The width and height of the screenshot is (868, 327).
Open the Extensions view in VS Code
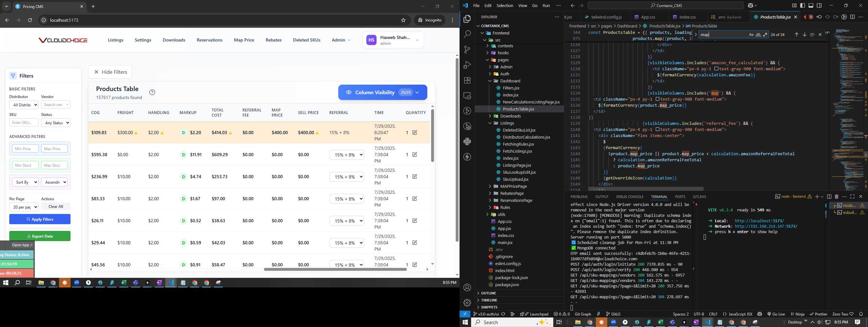point(468,80)
